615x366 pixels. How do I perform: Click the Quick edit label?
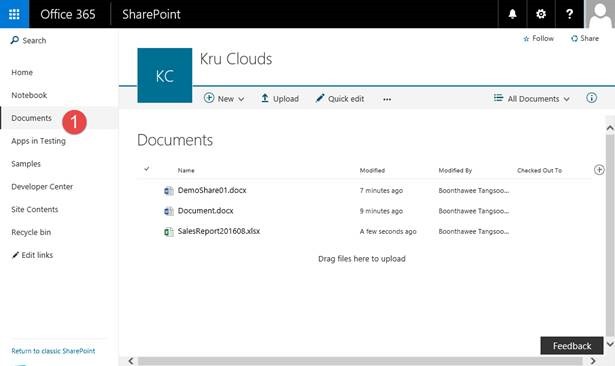pyautogui.click(x=346, y=99)
